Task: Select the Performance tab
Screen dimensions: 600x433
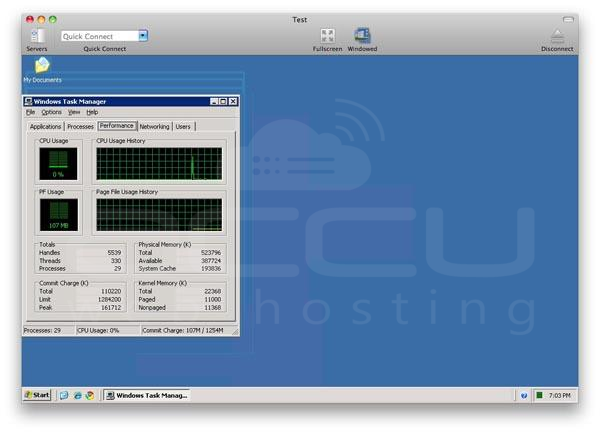Action: tap(117, 125)
